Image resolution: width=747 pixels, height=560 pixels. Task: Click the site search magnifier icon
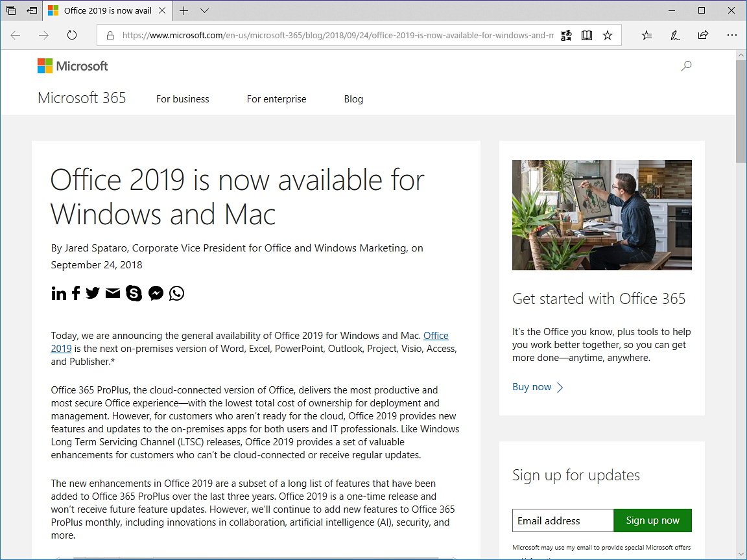point(686,65)
